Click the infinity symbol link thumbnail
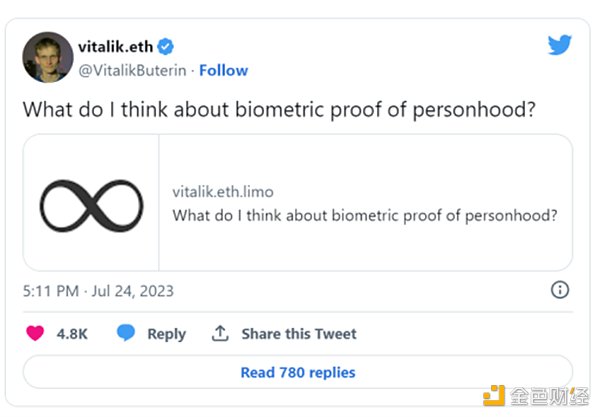600x417 pixels. point(91,203)
